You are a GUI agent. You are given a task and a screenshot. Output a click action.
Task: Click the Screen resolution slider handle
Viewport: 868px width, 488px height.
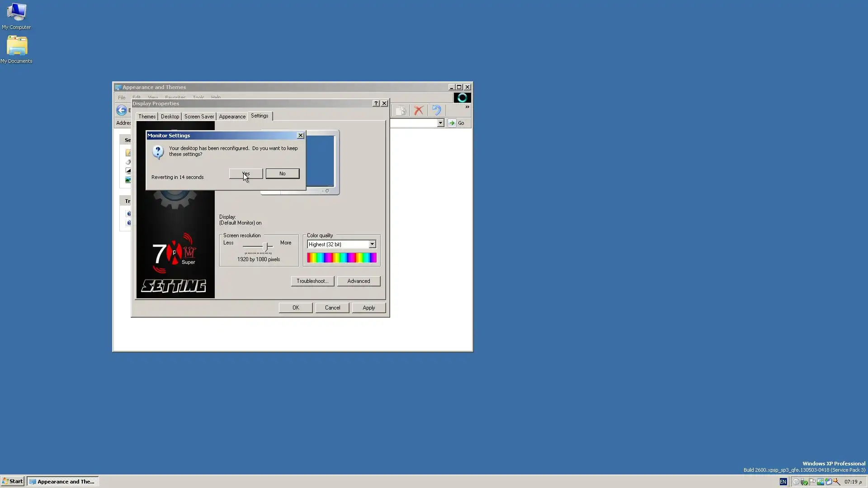(x=265, y=247)
